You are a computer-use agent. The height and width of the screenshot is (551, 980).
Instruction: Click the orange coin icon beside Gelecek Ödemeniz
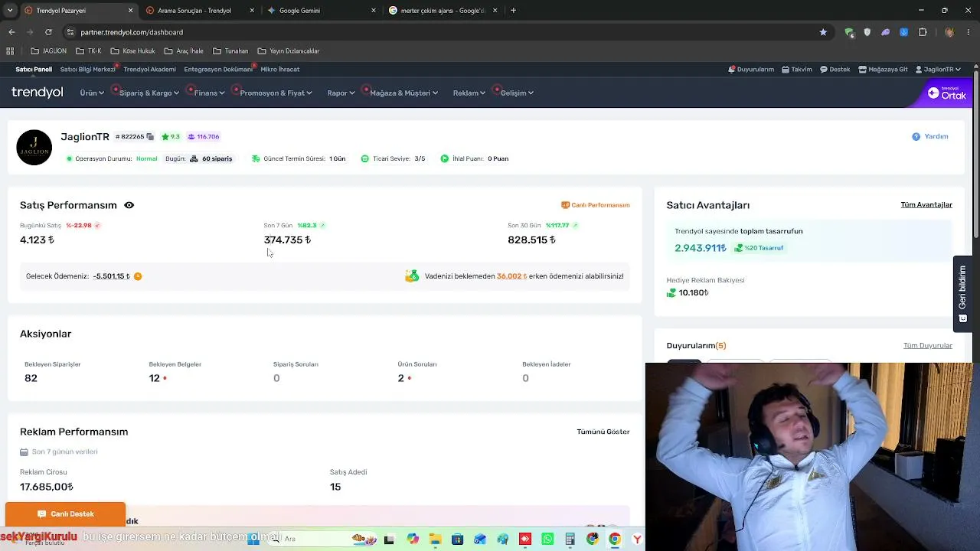pos(138,276)
